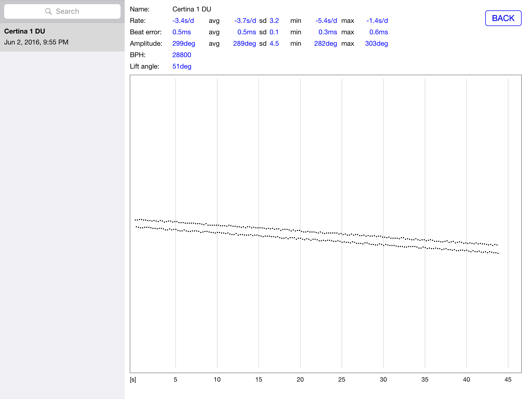Click the [s] axis unit label
532x399 pixels.
pos(133,380)
